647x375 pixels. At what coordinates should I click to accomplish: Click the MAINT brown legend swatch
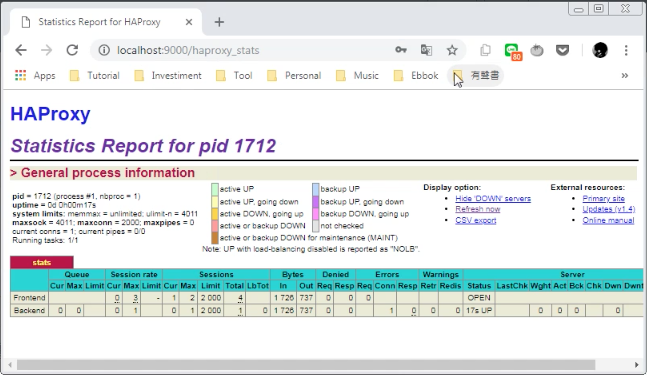click(215, 238)
